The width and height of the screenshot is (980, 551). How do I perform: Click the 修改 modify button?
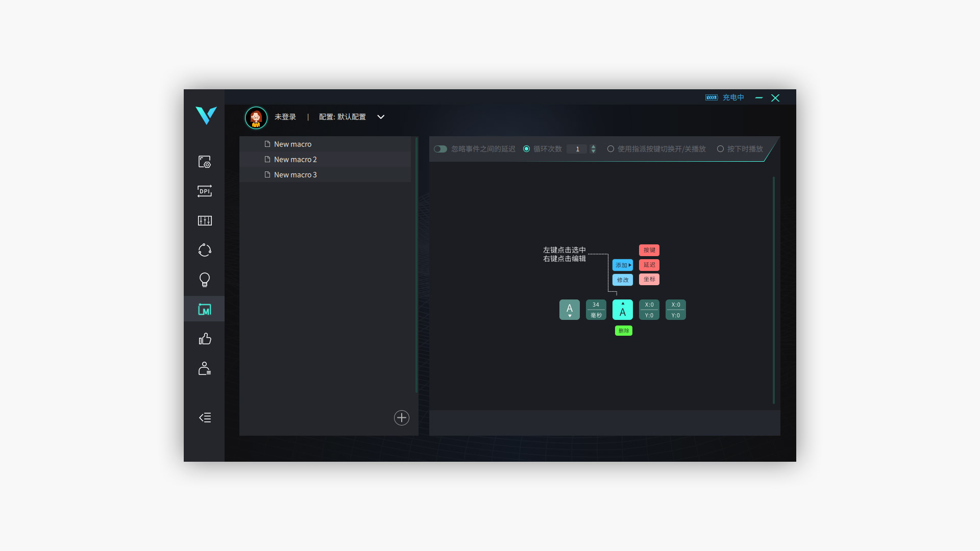pyautogui.click(x=623, y=280)
